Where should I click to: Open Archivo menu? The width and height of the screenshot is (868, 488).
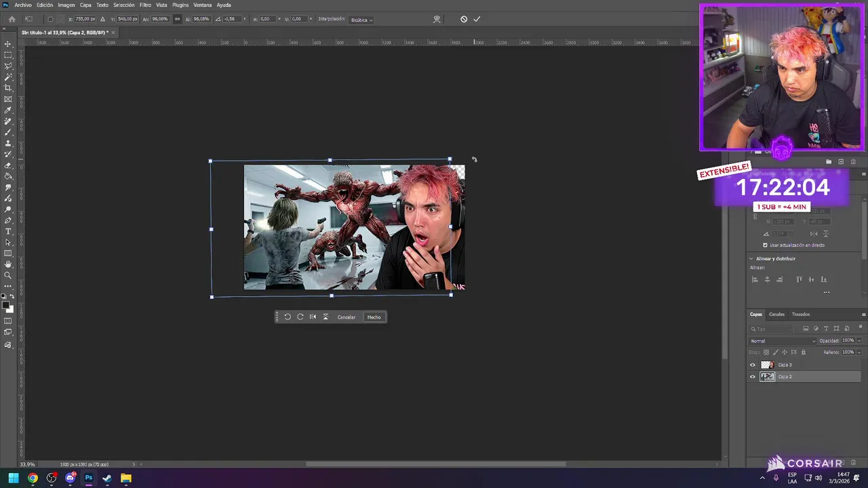point(23,5)
